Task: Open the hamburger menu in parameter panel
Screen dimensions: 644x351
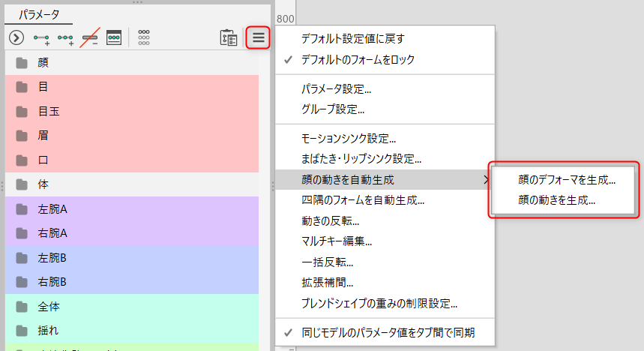Action: pos(258,37)
